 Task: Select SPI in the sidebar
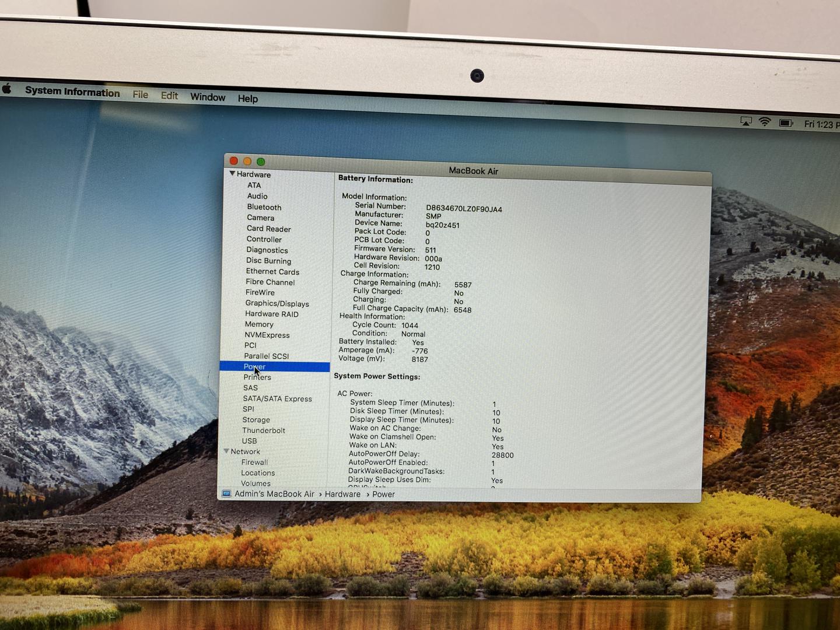tap(249, 409)
